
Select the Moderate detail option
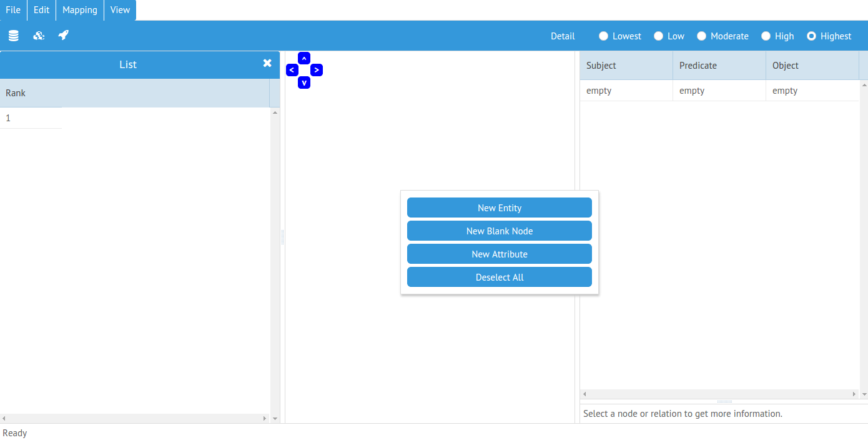tap(701, 36)
